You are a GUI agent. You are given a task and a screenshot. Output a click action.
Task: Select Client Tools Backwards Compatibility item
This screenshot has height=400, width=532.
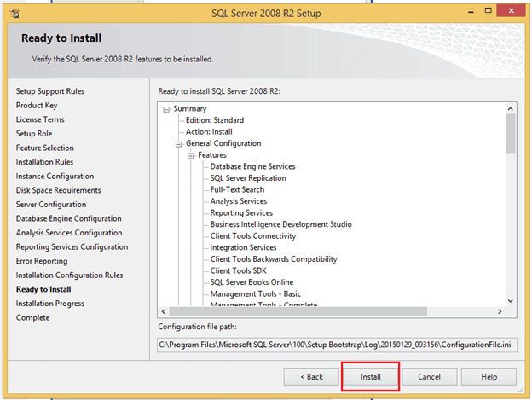pyautogui.click(x=274, y=259)
